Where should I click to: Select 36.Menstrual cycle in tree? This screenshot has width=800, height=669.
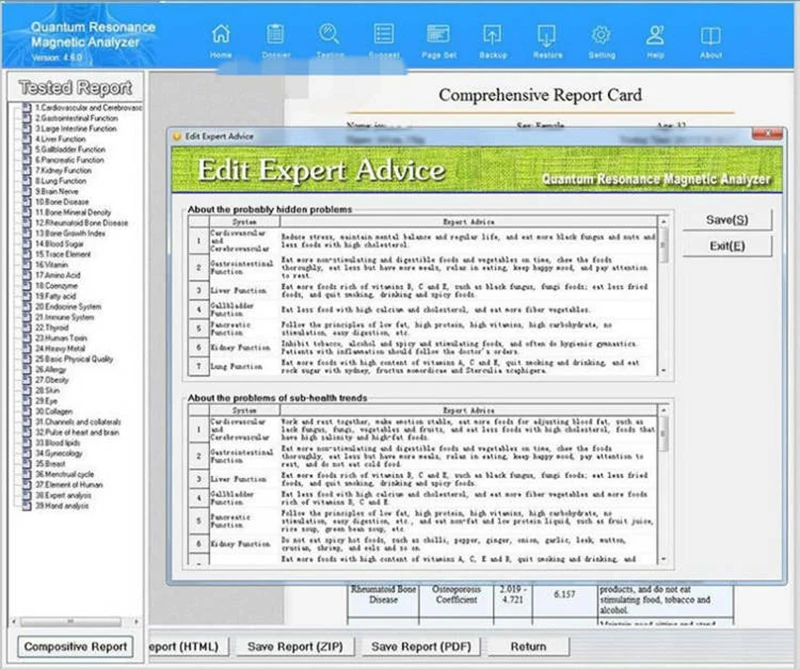(x=65, y=475)
